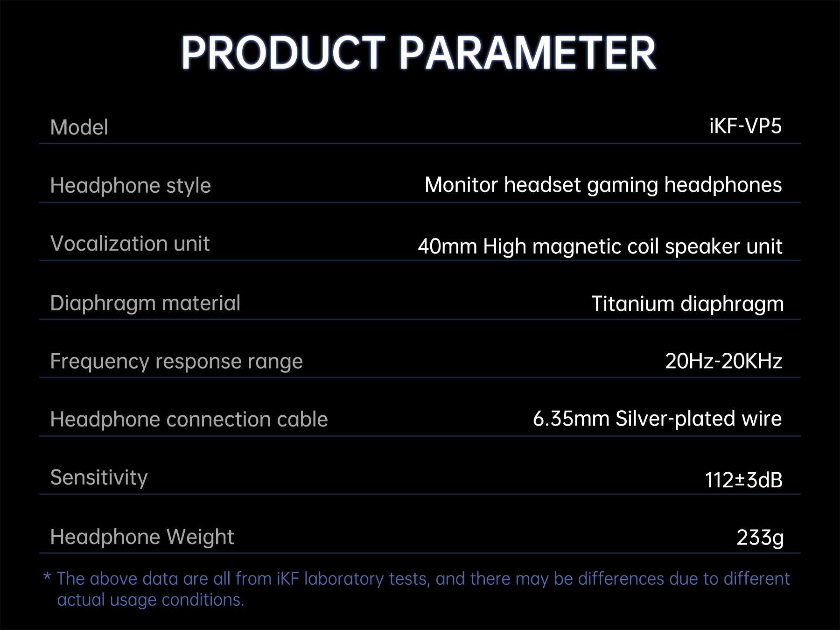The height and width of the screenshot is (630, 840).
Task: Click the Diaphragm material label
Action: coord(145,303)
